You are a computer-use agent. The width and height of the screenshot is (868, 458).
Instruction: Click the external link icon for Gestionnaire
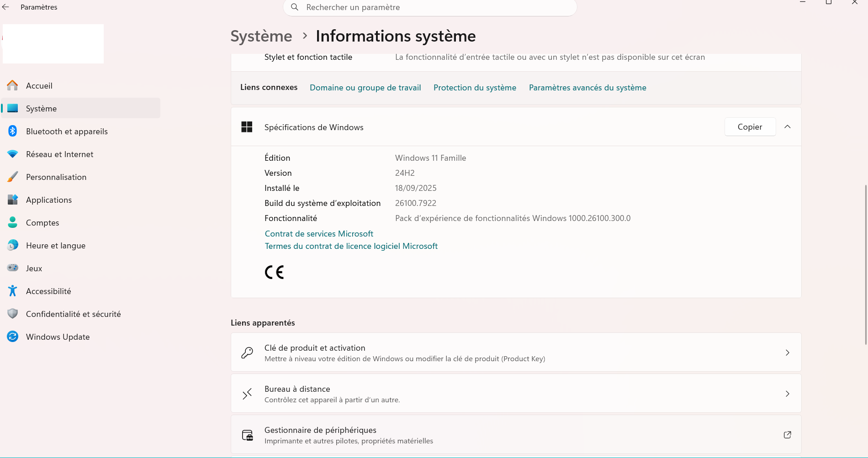(x=787, y=435)
